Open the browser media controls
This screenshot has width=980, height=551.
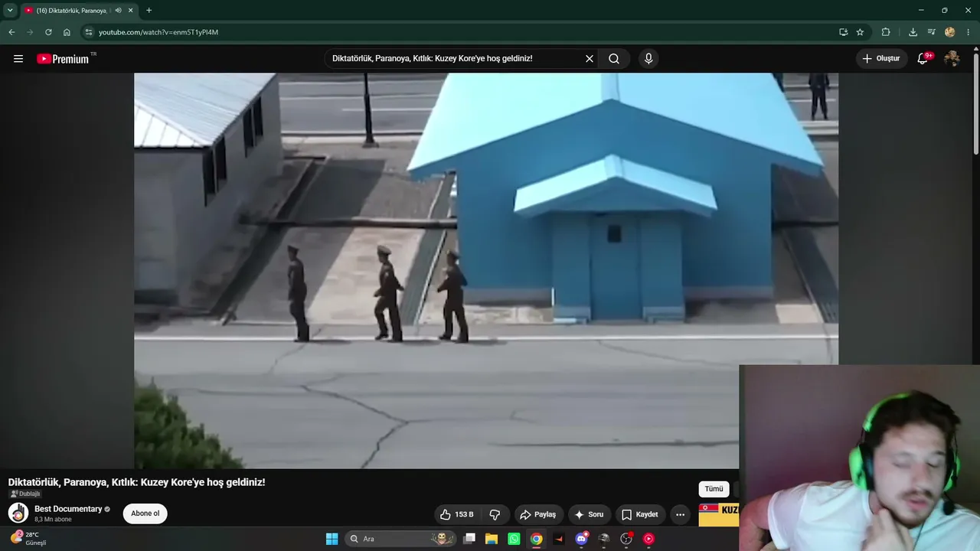coord(931,32)
